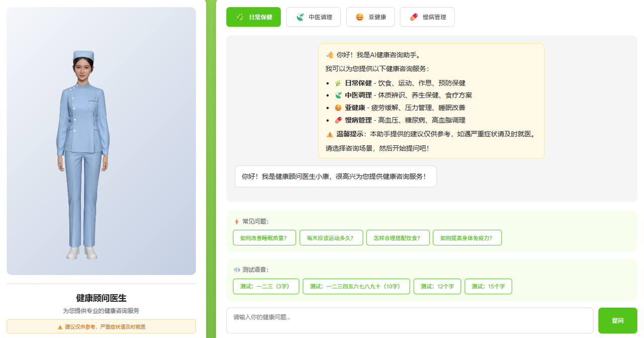Choose 怎样合理搭配饮食？ question
This screenshot has width=644, height=338.
coord(397,238)
